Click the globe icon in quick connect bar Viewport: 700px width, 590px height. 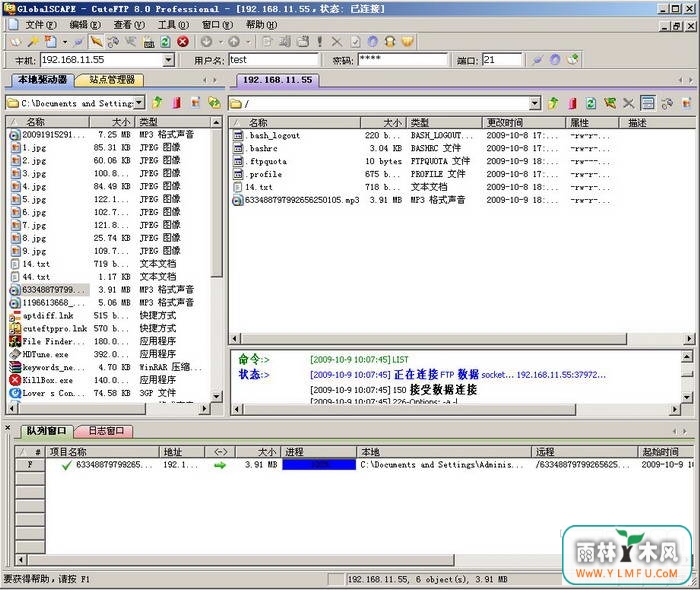555,59
